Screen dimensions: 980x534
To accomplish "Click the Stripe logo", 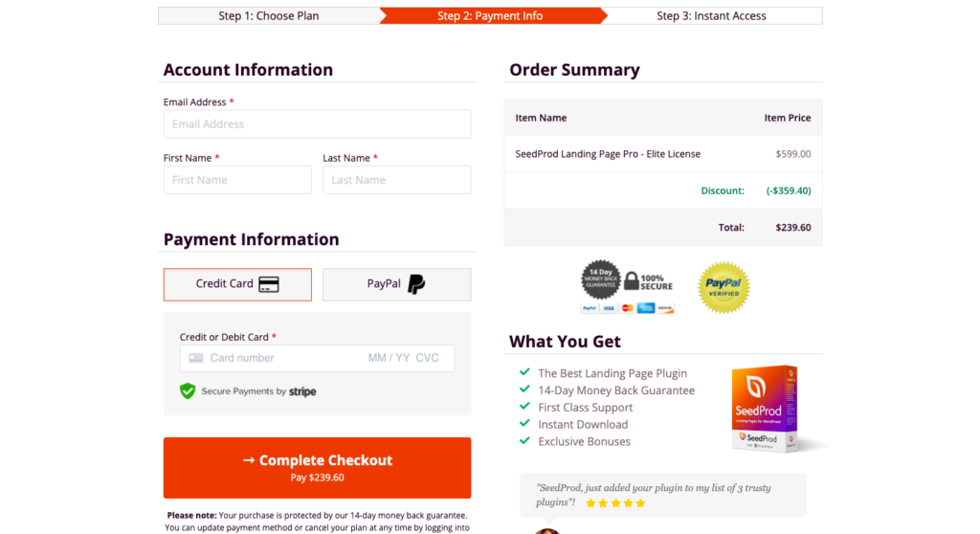I will coord(302,391).
